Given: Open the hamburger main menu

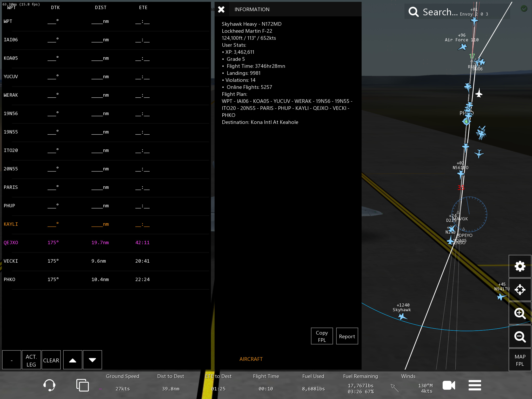Looking at the screenshot, I should tap(475, 385).
